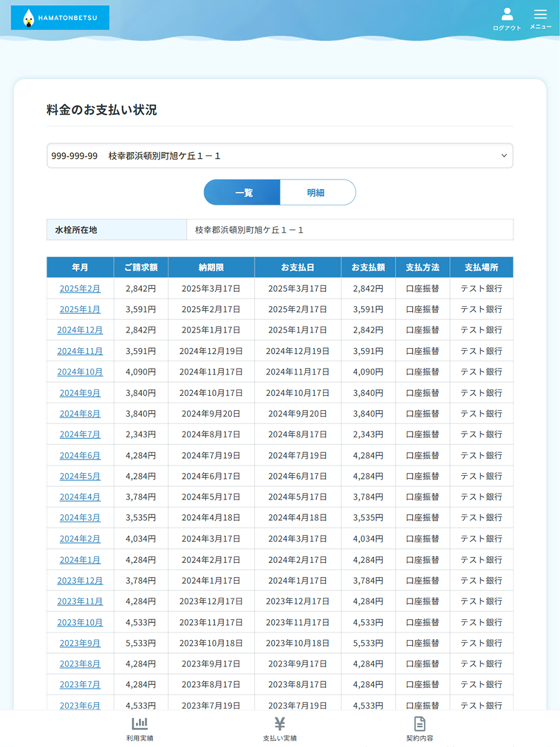The image size is (560, 747).
Task: Open the 2023年7月 billing link
Action: point(80,685)
